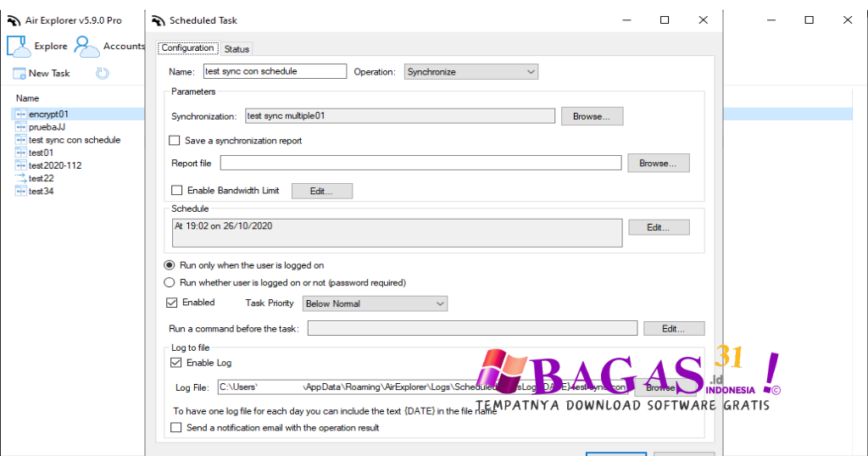Click the test34 task icon

[x=21, y=191]
